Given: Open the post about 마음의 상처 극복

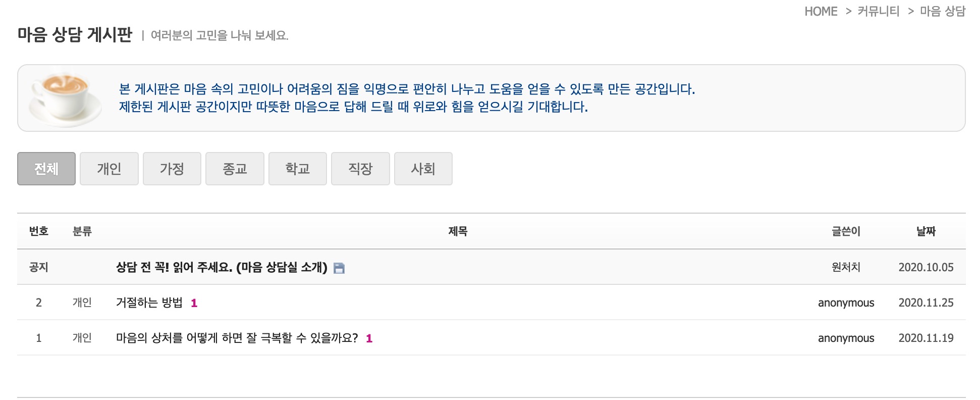Looking at the screenshot, I should (x=237, y=338).
